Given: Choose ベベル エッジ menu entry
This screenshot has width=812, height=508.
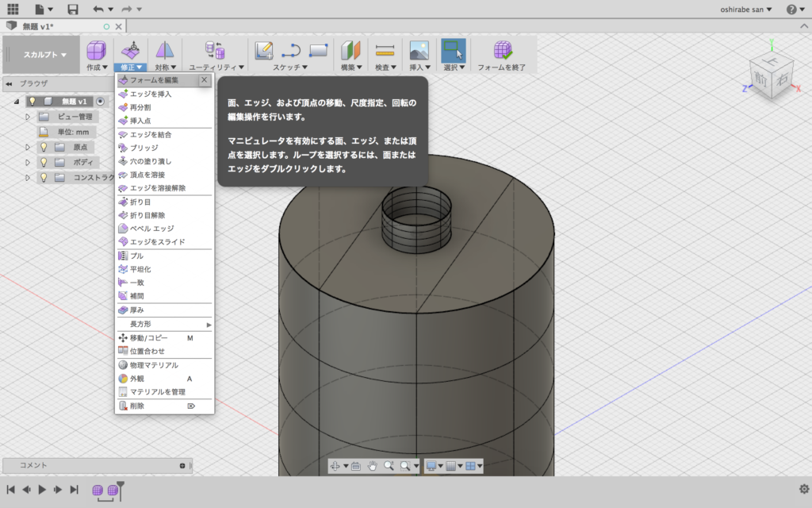Looking at the screenshot, I should 165,229.
